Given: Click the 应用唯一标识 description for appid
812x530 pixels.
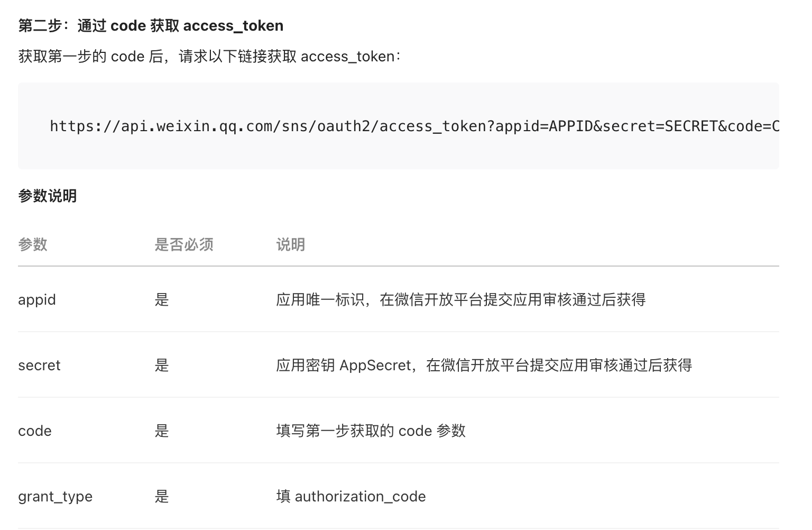Looking at the screenshot, I should coord(460,300).
